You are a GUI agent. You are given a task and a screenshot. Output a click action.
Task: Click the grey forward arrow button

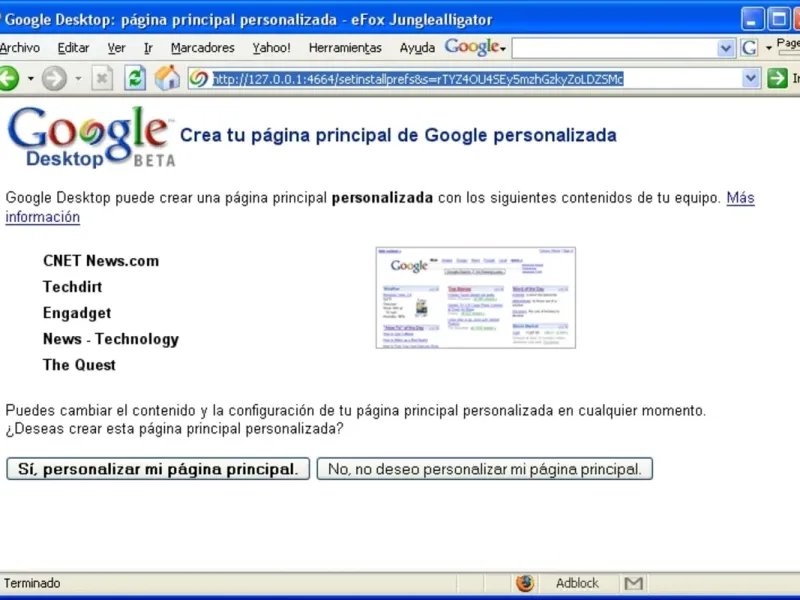[x=54, y=79]
